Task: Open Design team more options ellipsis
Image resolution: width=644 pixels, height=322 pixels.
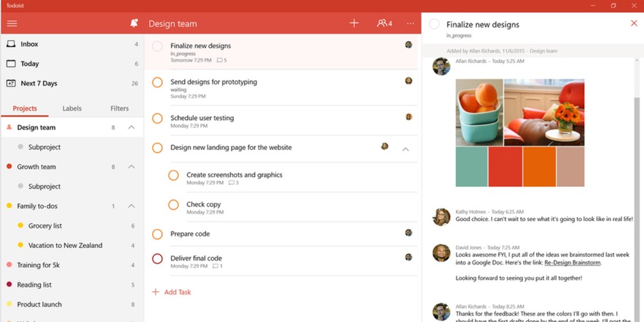Action: click(410, 23)
